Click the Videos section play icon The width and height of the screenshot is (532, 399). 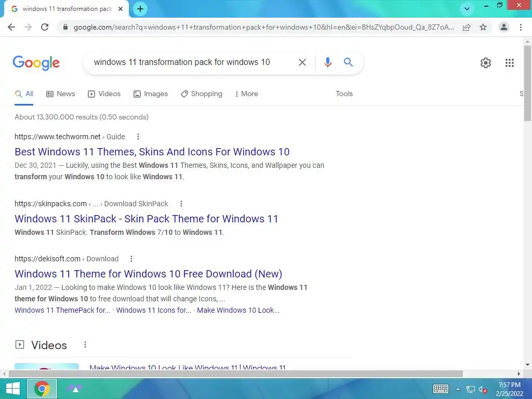20,345
